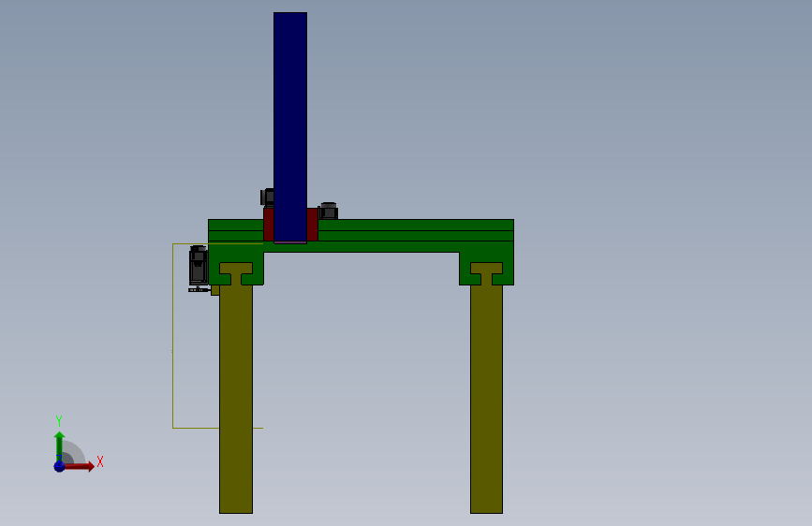Select the small olive bracket under the side motor

[214, 290]
